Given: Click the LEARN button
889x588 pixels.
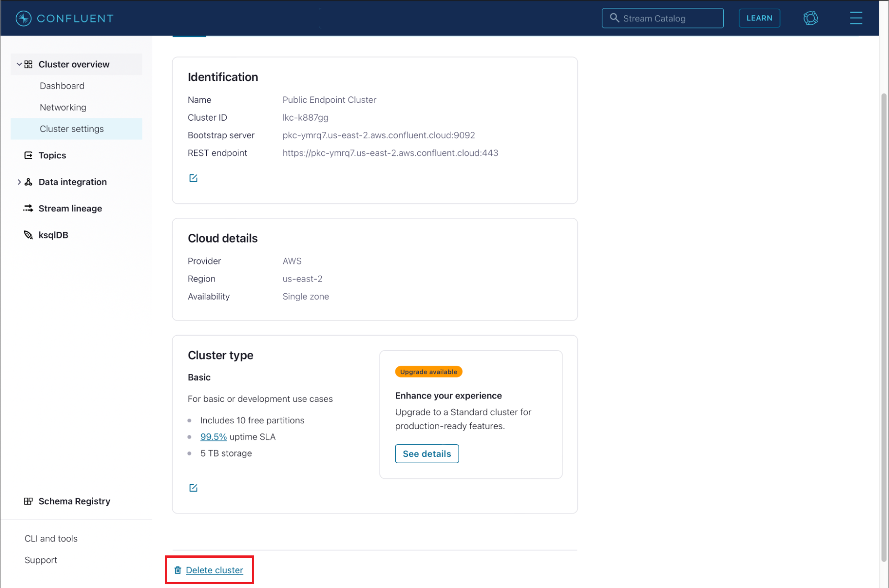Looking at the screenshot, I should pyautogui.click(x=759, y=18).
